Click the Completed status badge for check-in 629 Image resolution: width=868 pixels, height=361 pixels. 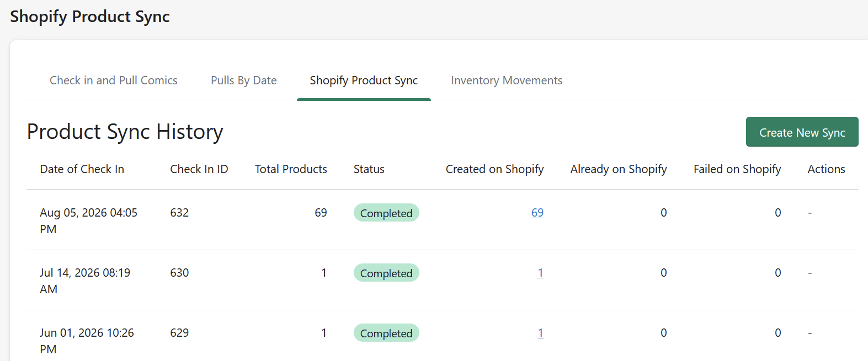[x=386, y=333]
